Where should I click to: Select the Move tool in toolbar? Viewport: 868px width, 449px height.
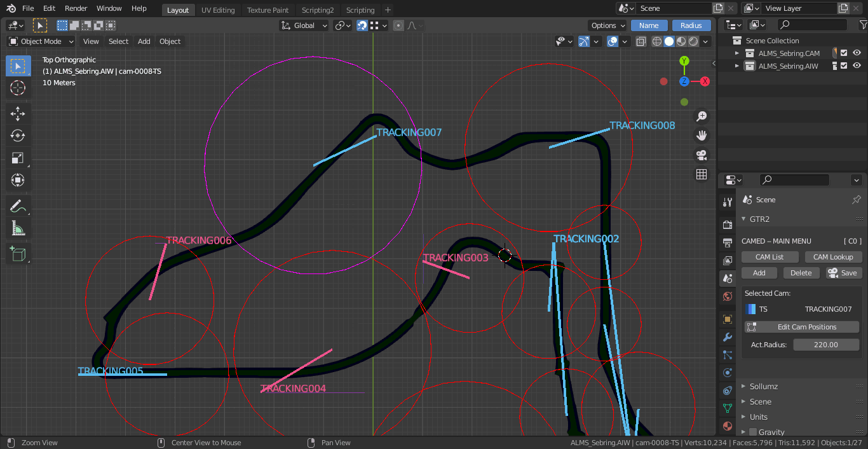point(18,114)
